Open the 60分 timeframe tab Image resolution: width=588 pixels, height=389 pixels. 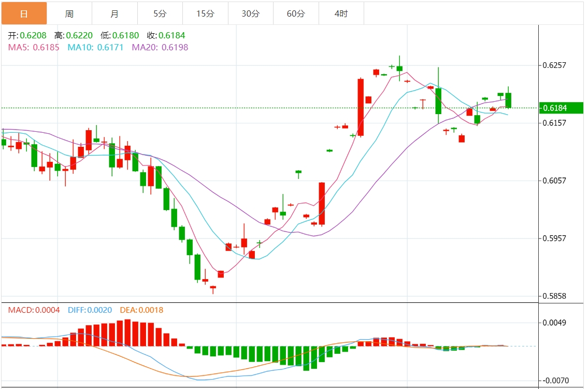pyautogui.click(x=296, y=13)
